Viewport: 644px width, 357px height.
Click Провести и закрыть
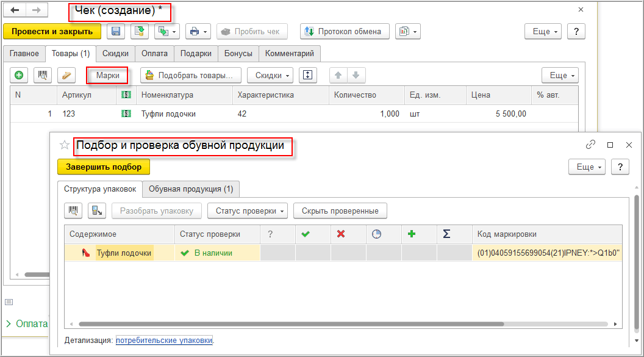coord(52,31)
